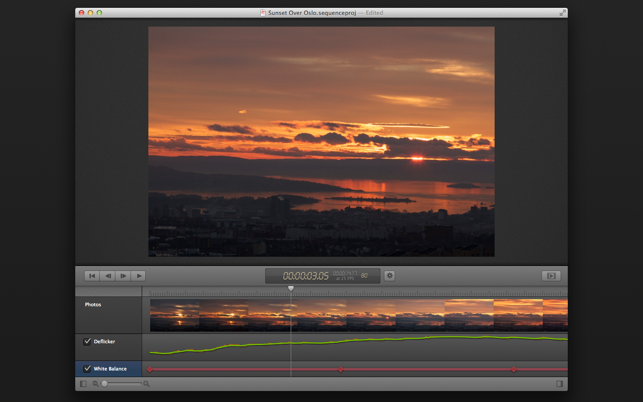Close the window with the red button
The image size is (643, 402).
(81, 13)
